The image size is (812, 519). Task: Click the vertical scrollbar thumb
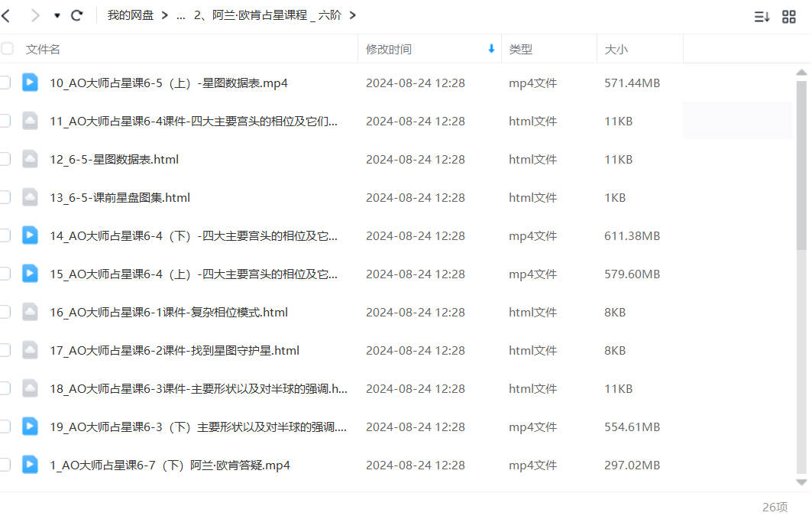coord(801,166)
